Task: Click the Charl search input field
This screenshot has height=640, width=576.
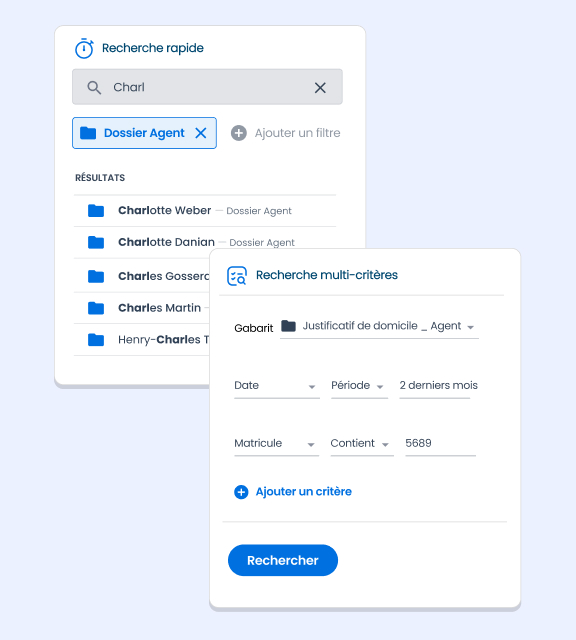Action: pos(207,87)
